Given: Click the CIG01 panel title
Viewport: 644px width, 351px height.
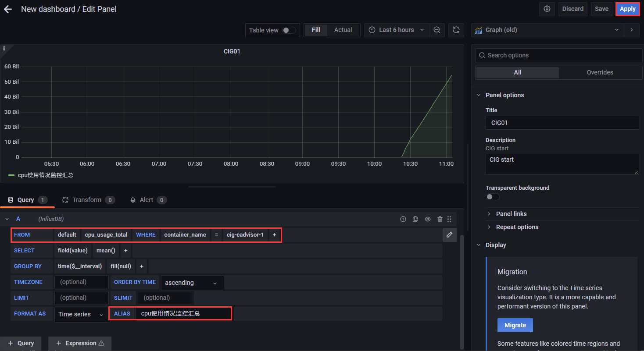Looking at the screenshot, I should tap(232, 51).
